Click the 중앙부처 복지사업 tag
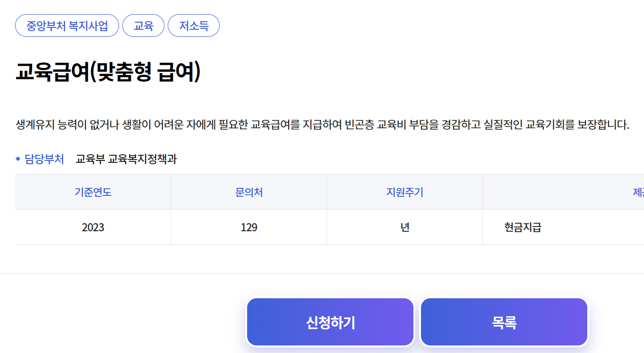644x353 pixels. pos(67,25)
